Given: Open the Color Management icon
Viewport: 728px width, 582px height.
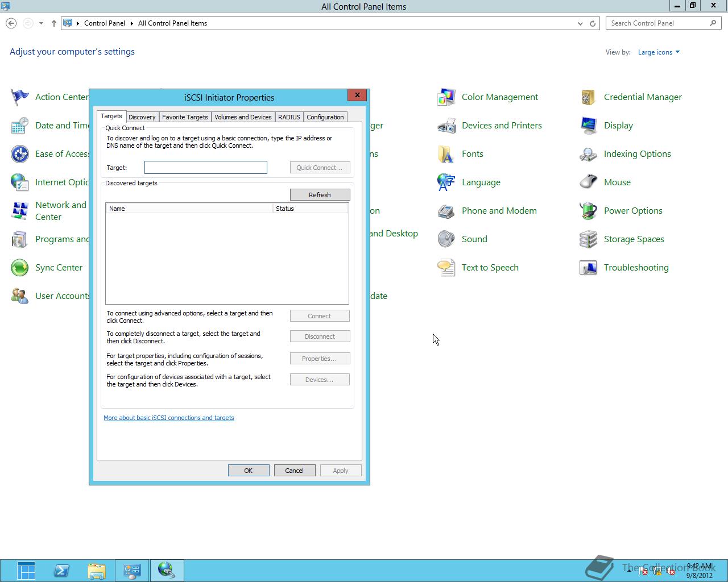Looking at the screenshot, I should (x=446, y=97).
